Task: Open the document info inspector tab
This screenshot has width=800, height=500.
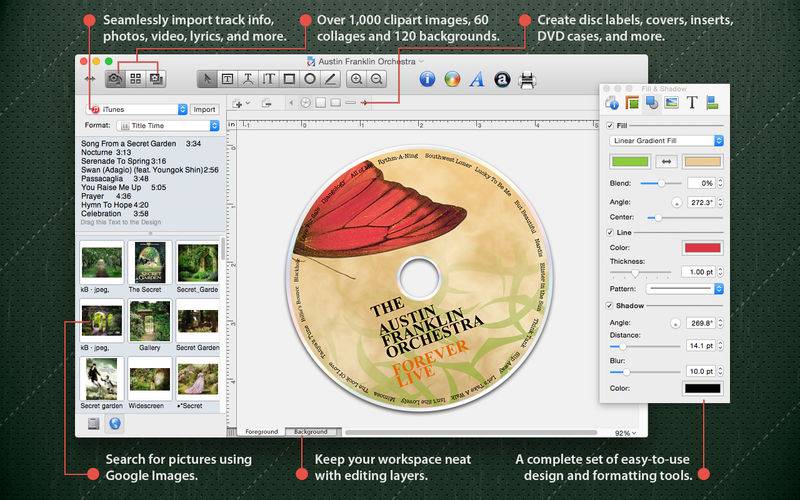Action: tap(612, 103)
